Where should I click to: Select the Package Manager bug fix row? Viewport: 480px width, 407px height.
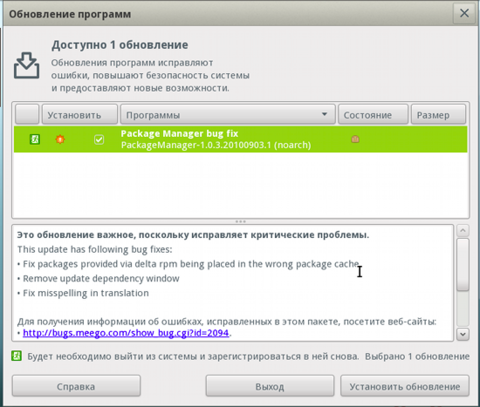(x=240, y=139)
